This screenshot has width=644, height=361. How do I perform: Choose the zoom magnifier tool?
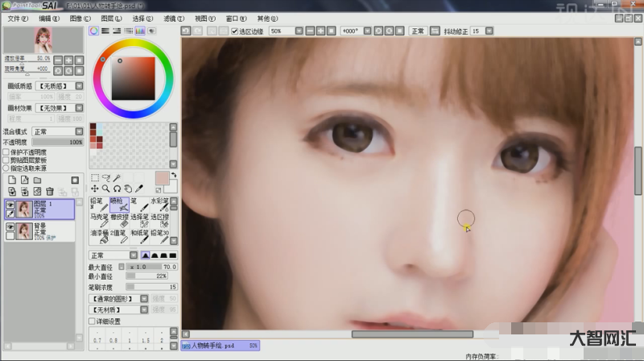[105, 189]
